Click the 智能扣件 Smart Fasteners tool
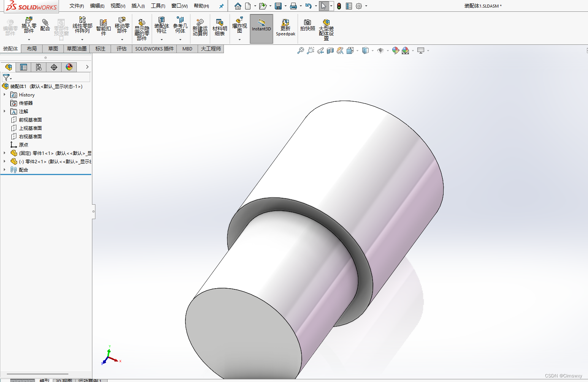This screenshot has height=382, width=588. (103, 27)
